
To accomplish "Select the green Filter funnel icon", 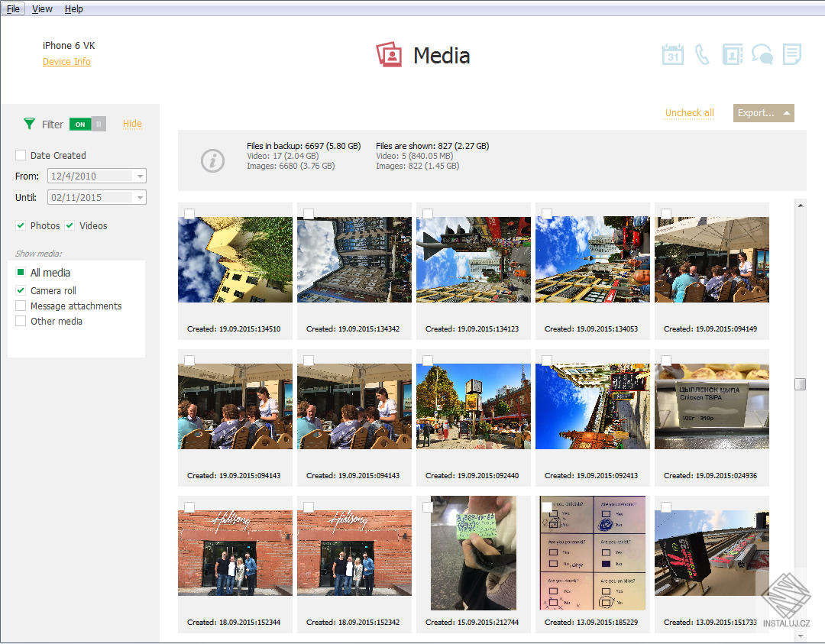I will coord(30,123).
